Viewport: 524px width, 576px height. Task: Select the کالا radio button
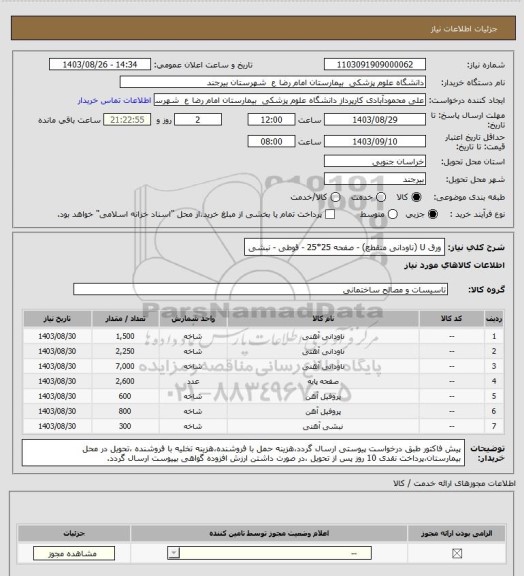tap(416, 197)
